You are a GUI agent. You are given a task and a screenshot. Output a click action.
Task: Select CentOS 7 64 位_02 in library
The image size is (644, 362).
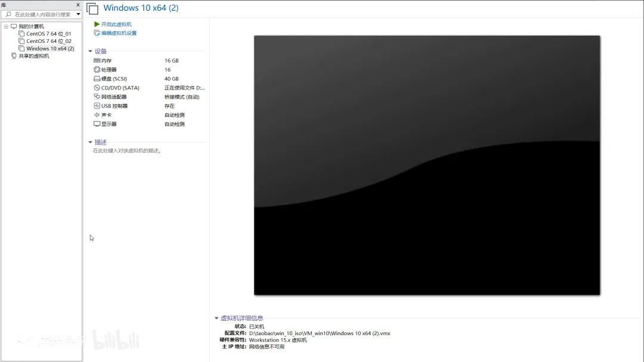pos(49,41)
